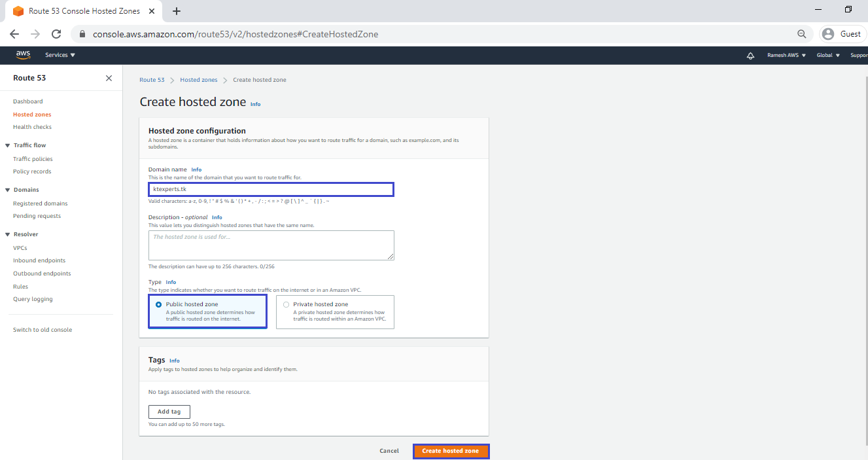Screen dimensions: 868x460
Task: Open the Ramesh AWS account dropdown
Action: [x=786, y=55]
